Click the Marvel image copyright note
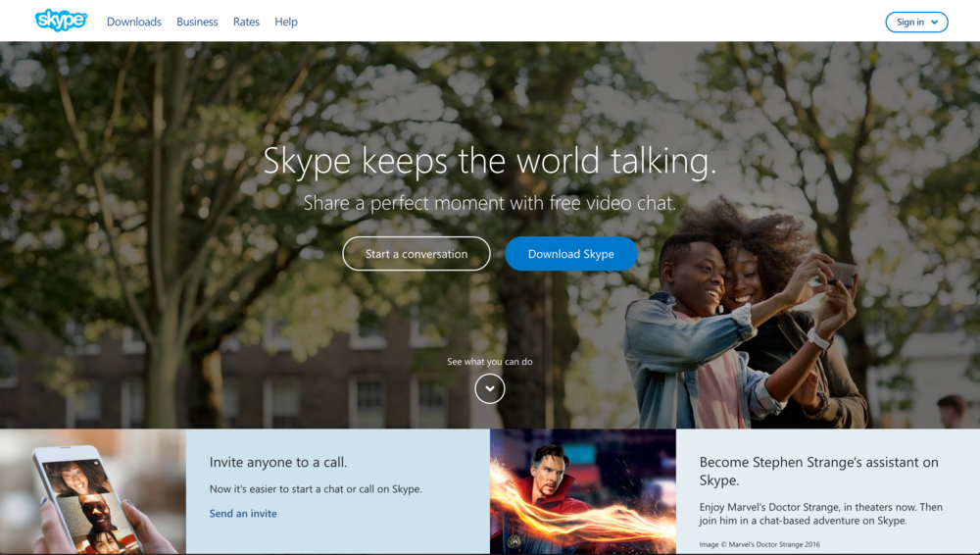The height and width of the screenshot is (555, 980). click(759, 544)
